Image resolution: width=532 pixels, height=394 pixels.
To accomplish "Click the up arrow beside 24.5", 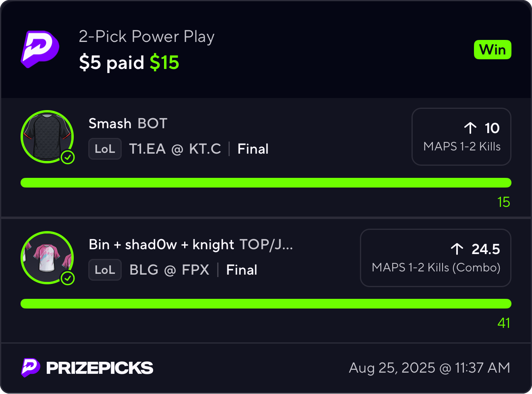I will click(457, 249).
